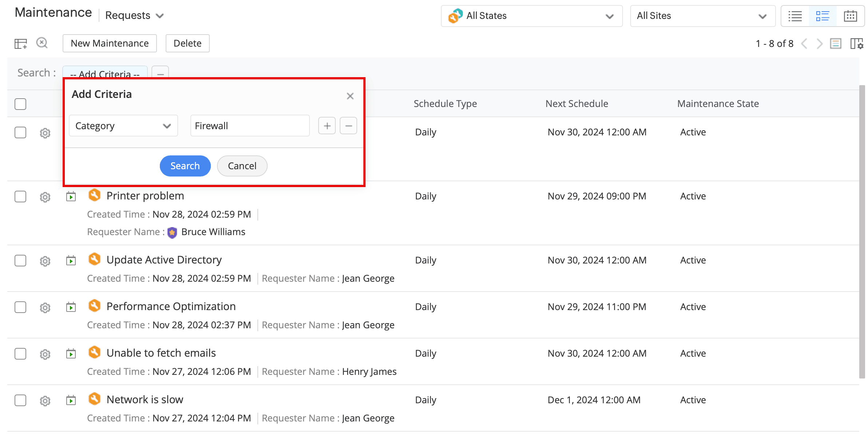Add another criteria row with plus
868x436 pixels.
click(x=327, y=126)
